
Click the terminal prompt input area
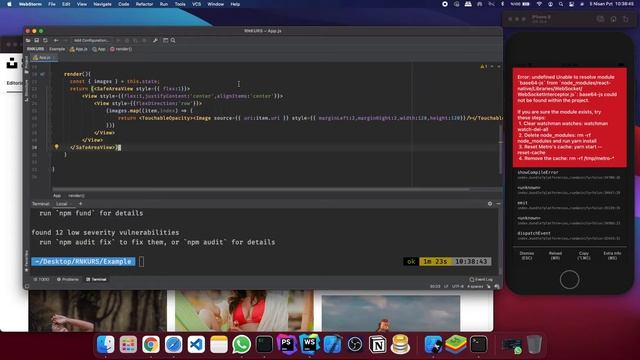pyautogui.click(x=142, y=262)
